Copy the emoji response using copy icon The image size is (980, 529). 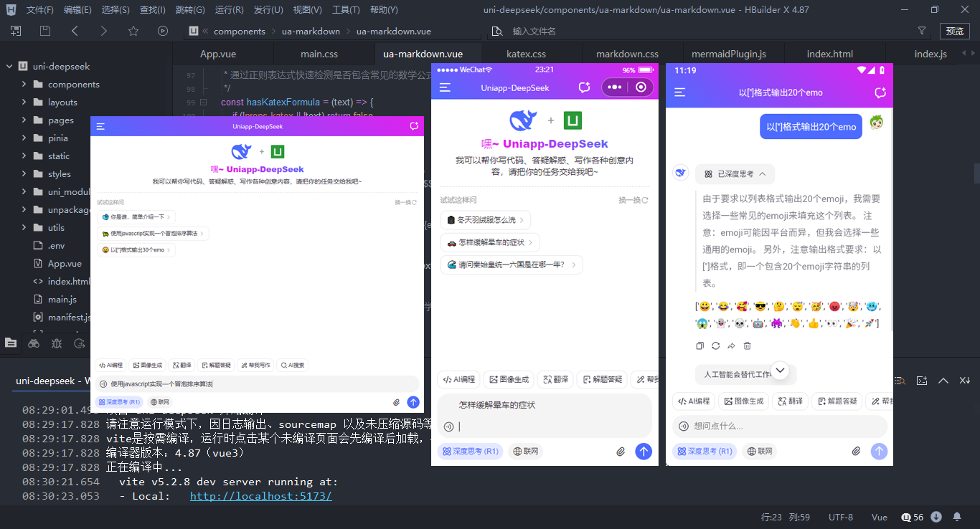pos(699,345)
